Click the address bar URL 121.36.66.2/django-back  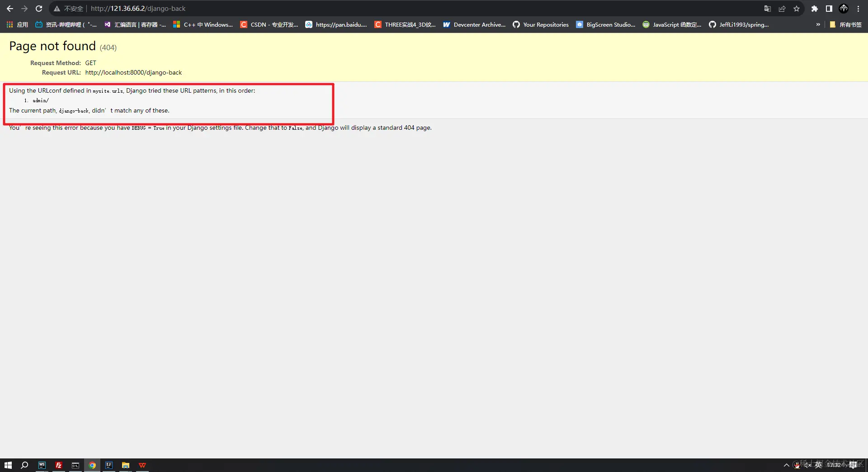(x=138, y=9)
